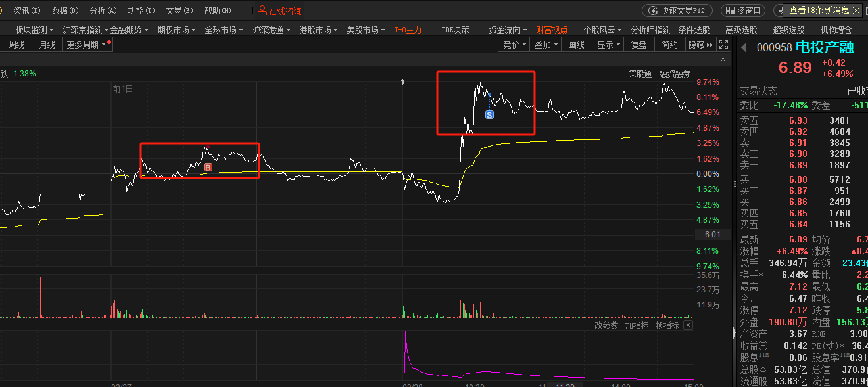Close the indicator sub-panel with its X

point(688,325)
